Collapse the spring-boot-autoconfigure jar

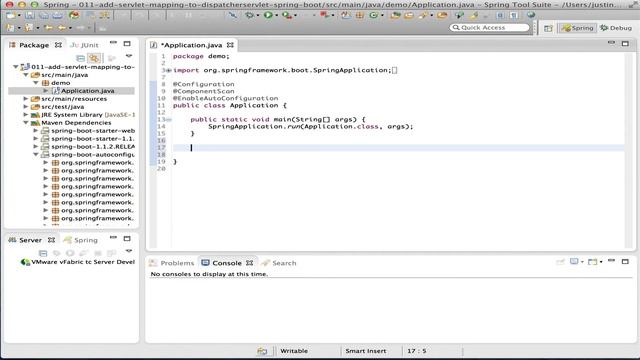[36, 155]
